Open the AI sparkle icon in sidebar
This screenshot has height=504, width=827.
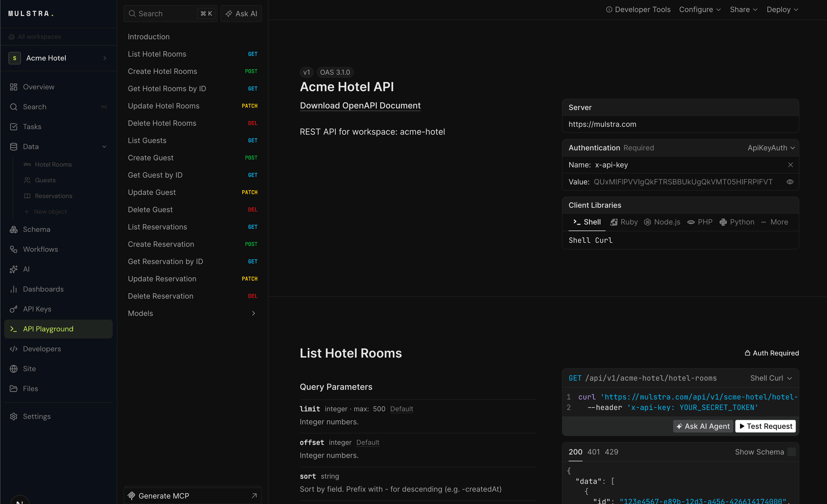pyautogui.click(x=13, y=269)
